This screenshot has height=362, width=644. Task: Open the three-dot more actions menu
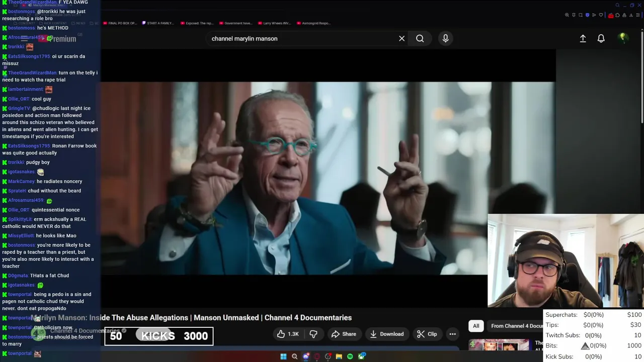point(452,334)
